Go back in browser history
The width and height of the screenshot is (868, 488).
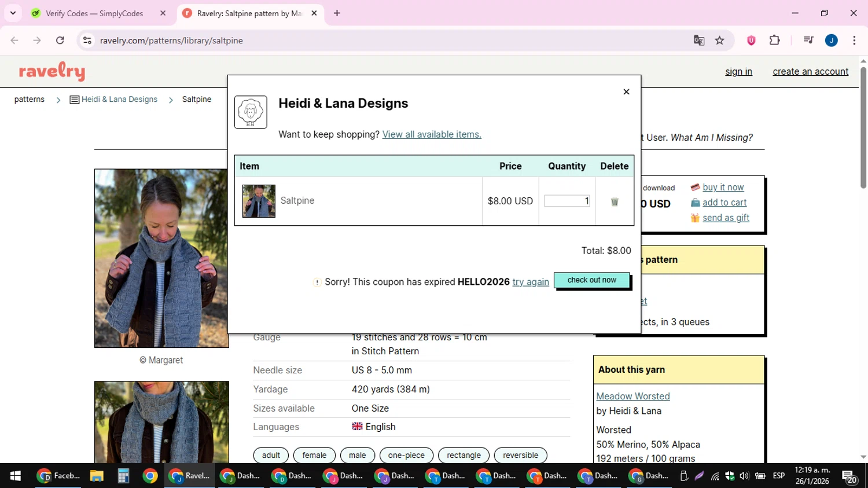14,41
